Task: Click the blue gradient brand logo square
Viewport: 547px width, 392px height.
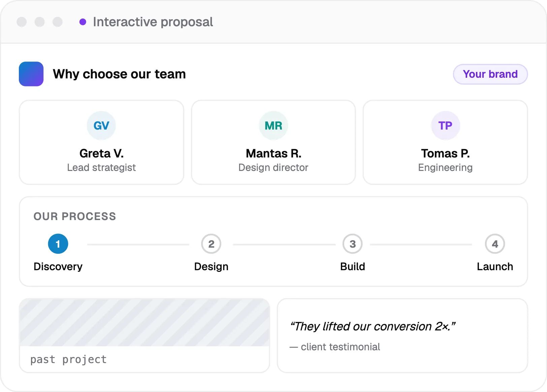Action: coord(31,74)
